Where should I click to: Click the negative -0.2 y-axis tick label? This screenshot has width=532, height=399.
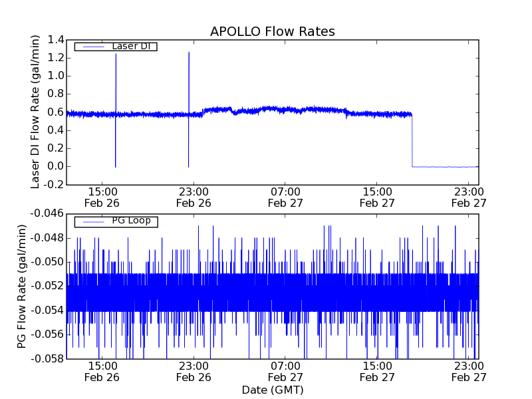[x=54, y=185]
